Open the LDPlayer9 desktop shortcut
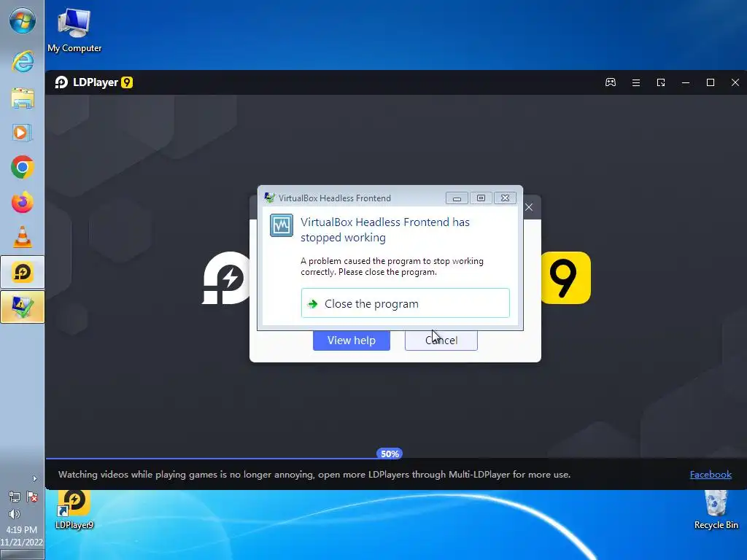This screenshot has width=747, height=560. click(x=74, y=510)
